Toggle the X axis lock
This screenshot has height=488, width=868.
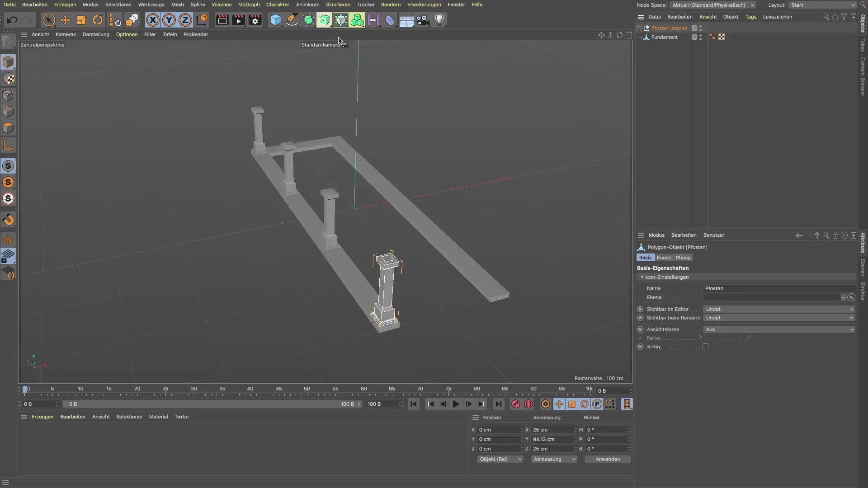(153, 20)
